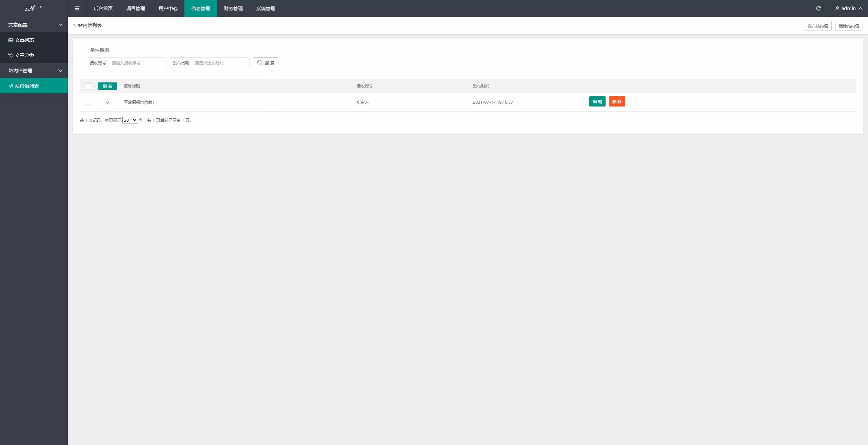
Task: Select 站内信列表 paper plane item
Action: point(26,86)
